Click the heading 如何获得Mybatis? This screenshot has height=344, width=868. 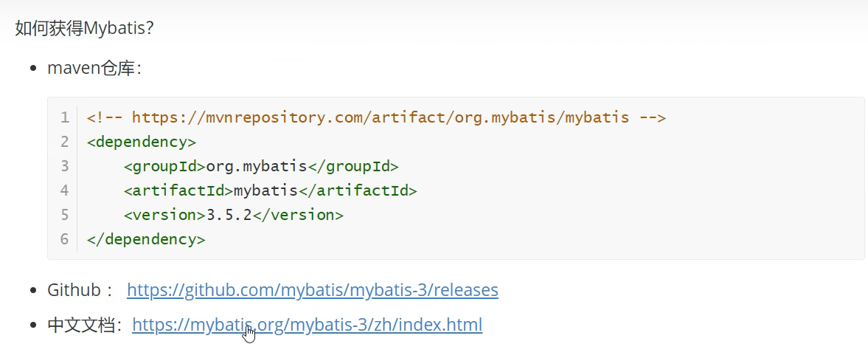(84, 29)
